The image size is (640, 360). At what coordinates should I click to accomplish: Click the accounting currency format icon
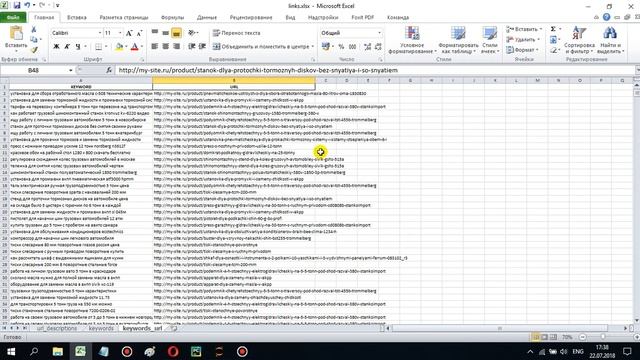(326, 47)
